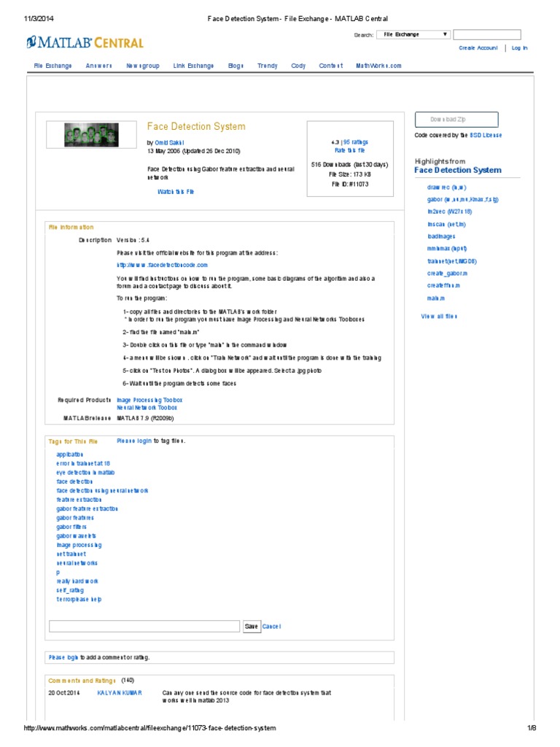Select the terrorplease help tag
Image resolution: width=560 pixels, height=747 pixels.
79,600
